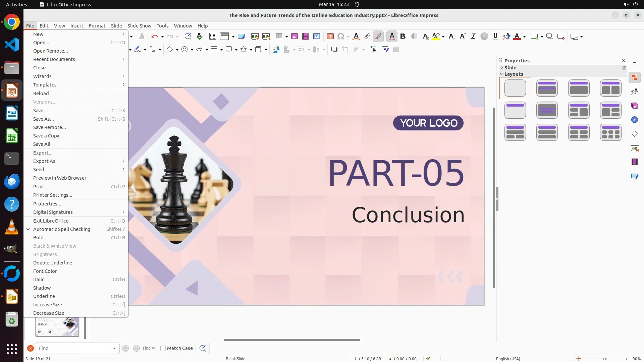Click the Insert Image toolbar icon

click(x=294, y=37)
